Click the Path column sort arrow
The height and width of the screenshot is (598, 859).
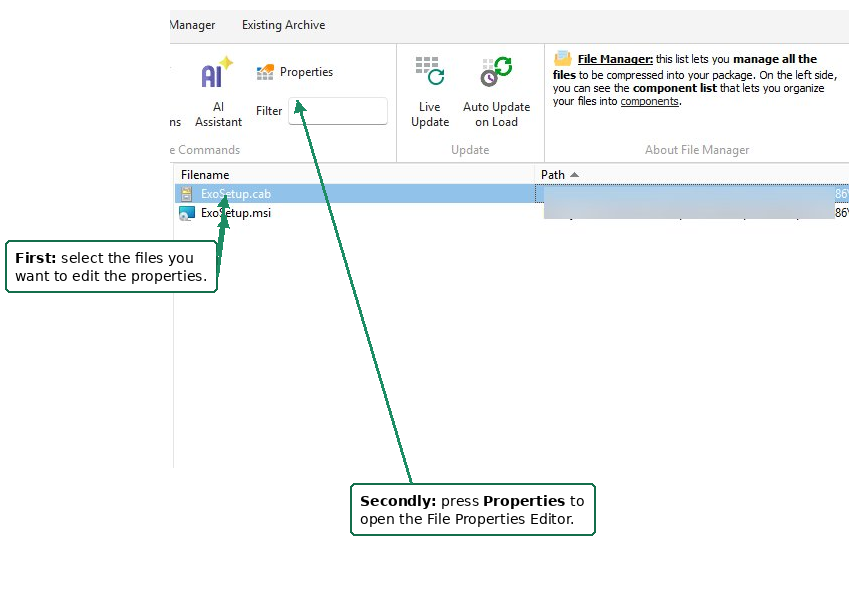pyautogui.click(x=572, y=174)
